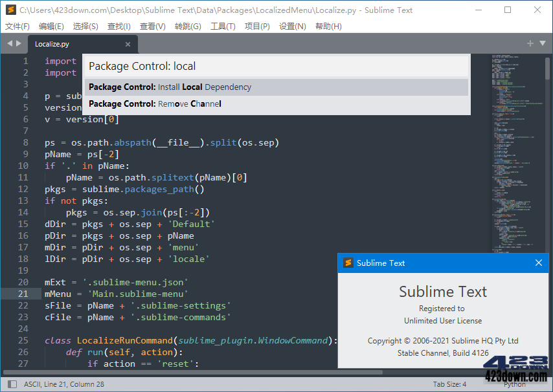Close the About dialog with its X button

[x=538, y=263]
